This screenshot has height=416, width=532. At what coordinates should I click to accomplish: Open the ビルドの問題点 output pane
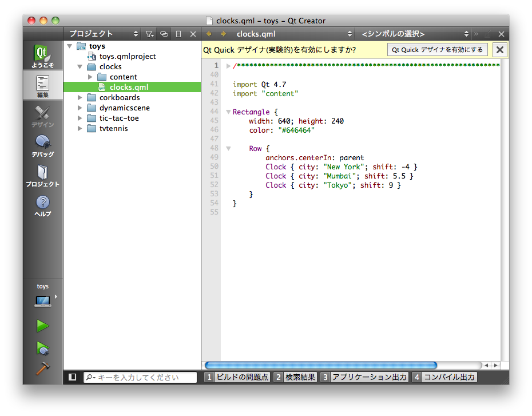pyautogui.click(x=237, y=377)
